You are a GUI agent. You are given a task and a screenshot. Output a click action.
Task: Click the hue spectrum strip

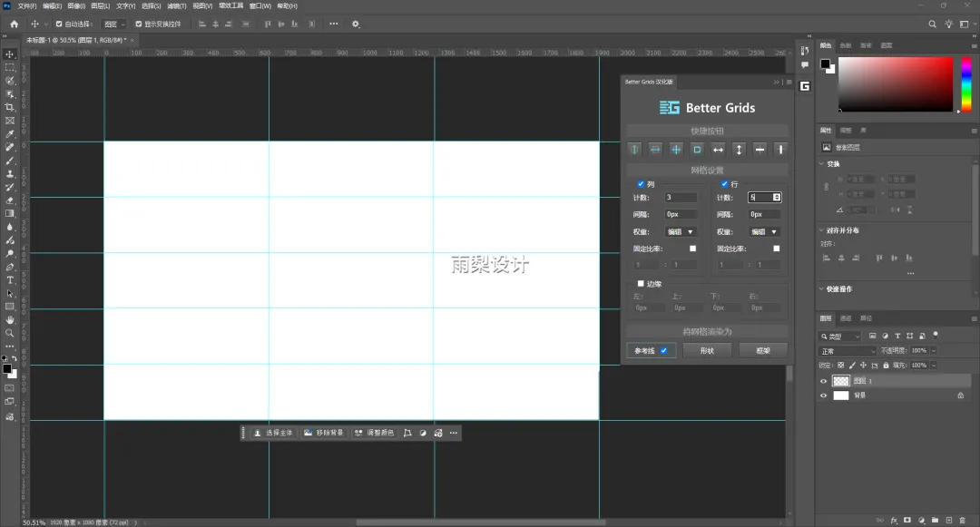coord(966,84)
